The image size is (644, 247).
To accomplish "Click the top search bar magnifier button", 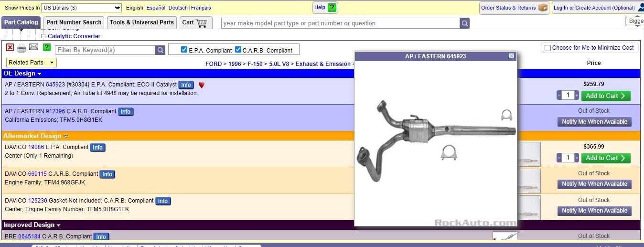I will click(x=464, y=23).
